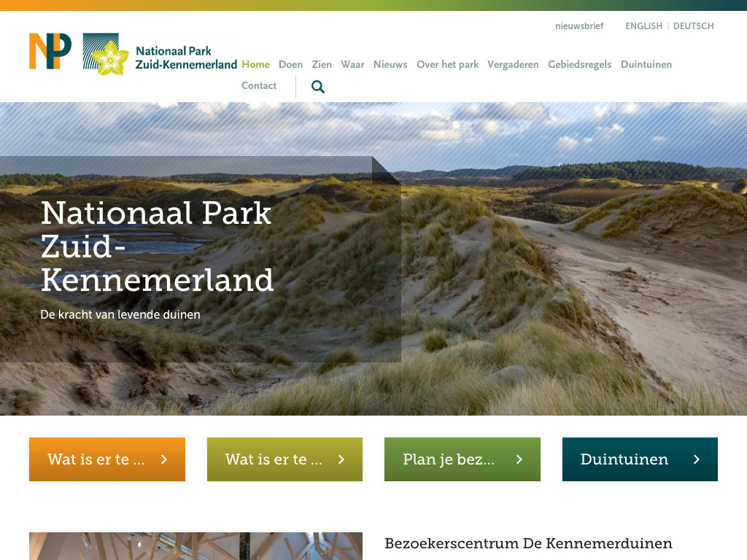The image size is (747, 560).
Task: Open the Doen menu item
Action: point(290,64)
